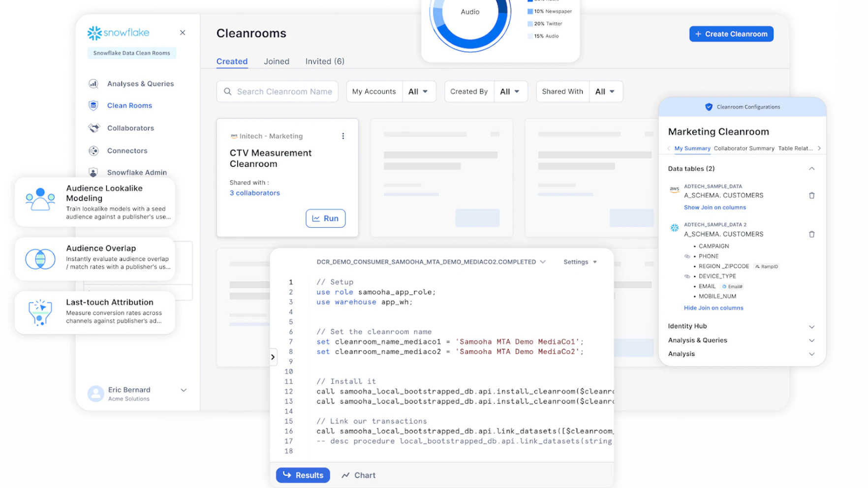Open the Initech card three-dot menu

click(x=343, y=136)
